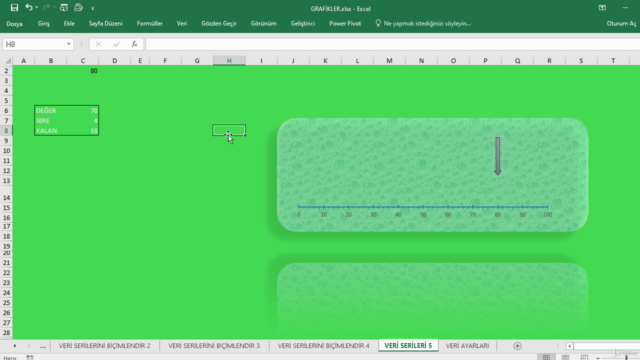
Task: Click the Enter checkmark formula bar icon
Action: click(116, 44)
